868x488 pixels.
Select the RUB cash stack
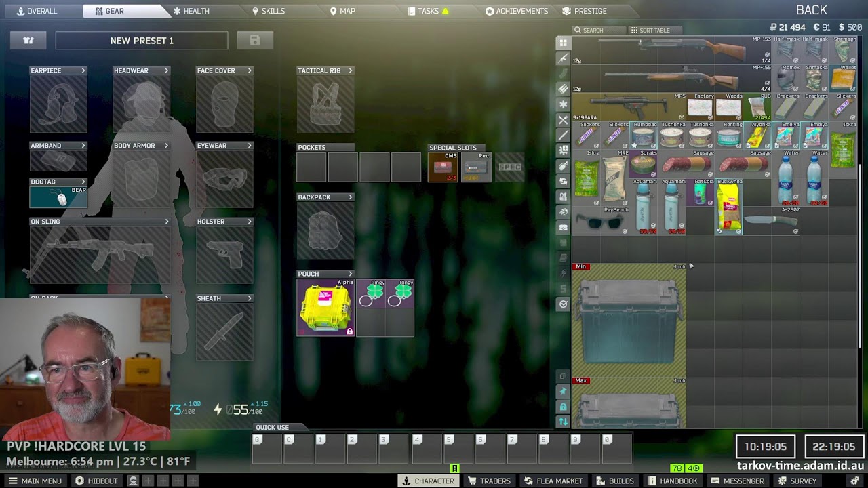pos(757,107)
